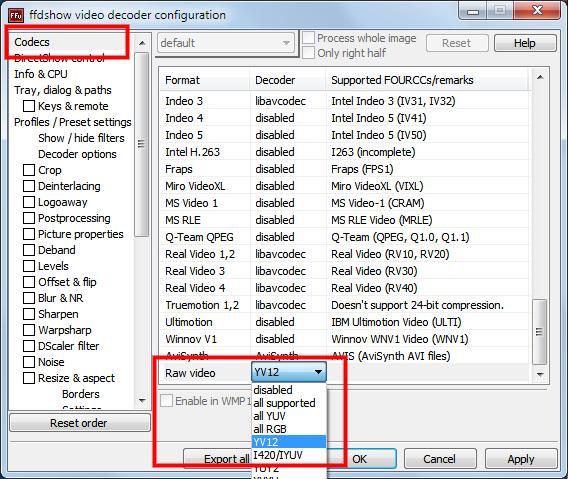The image size is (568, 479).
Task: Click codec list scrollbar down arrow
Action: coord(540,374)
